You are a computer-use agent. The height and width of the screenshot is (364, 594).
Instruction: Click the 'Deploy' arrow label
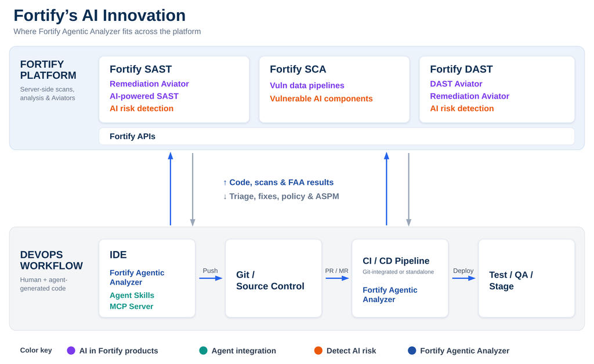pos(463,271)
